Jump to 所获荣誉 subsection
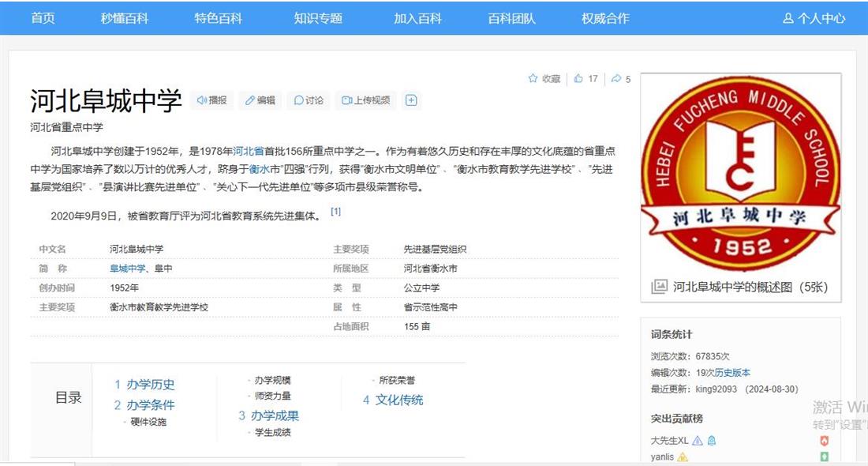The height and width of the screenshot is (466, 868). click(397, 381)
